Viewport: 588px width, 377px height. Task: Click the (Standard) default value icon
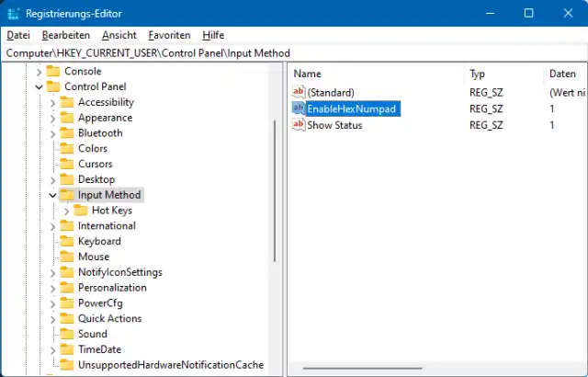click(299, 92)
